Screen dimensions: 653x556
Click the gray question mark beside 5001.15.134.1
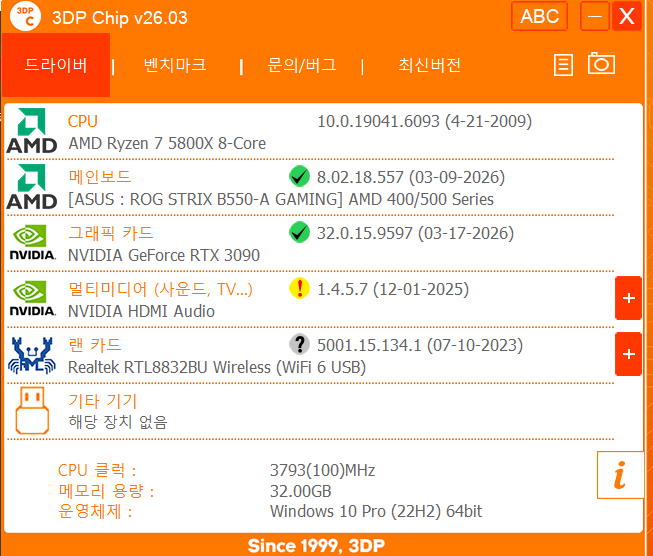[299, 344]
